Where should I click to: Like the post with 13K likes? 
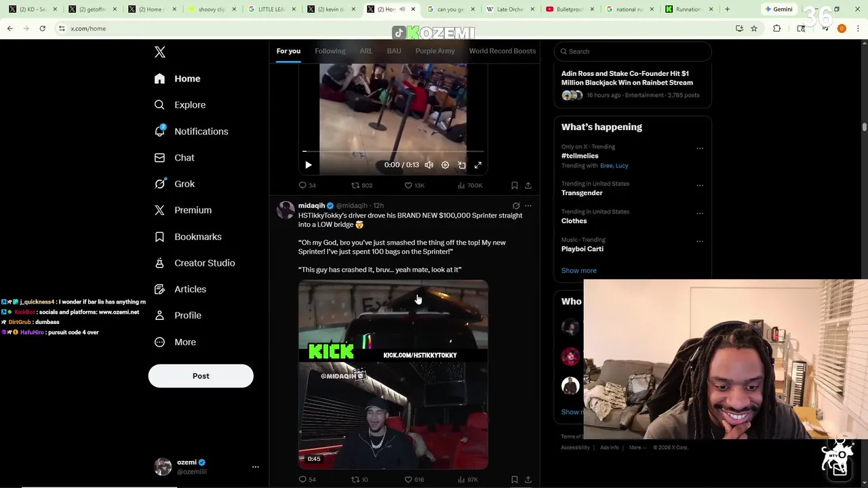(x=414, y=185)
